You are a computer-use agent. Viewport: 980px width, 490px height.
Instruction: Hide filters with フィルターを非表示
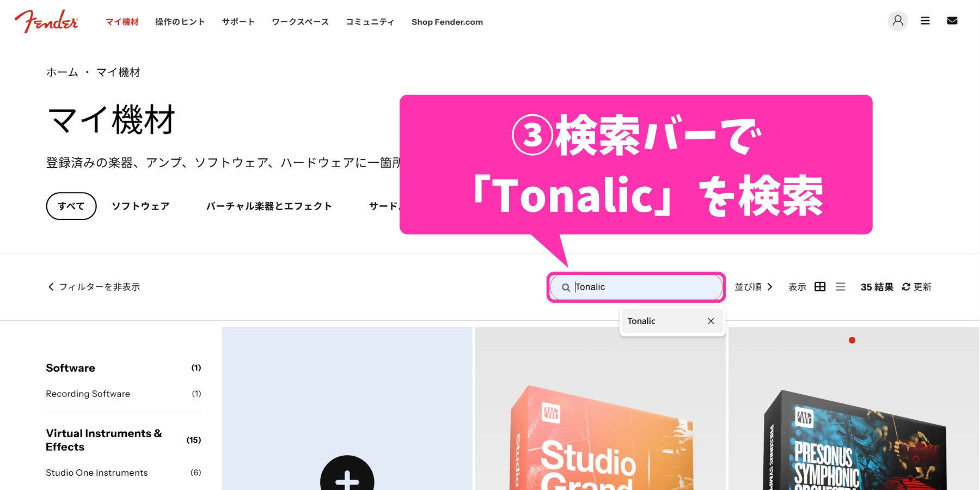click(94, 287)
